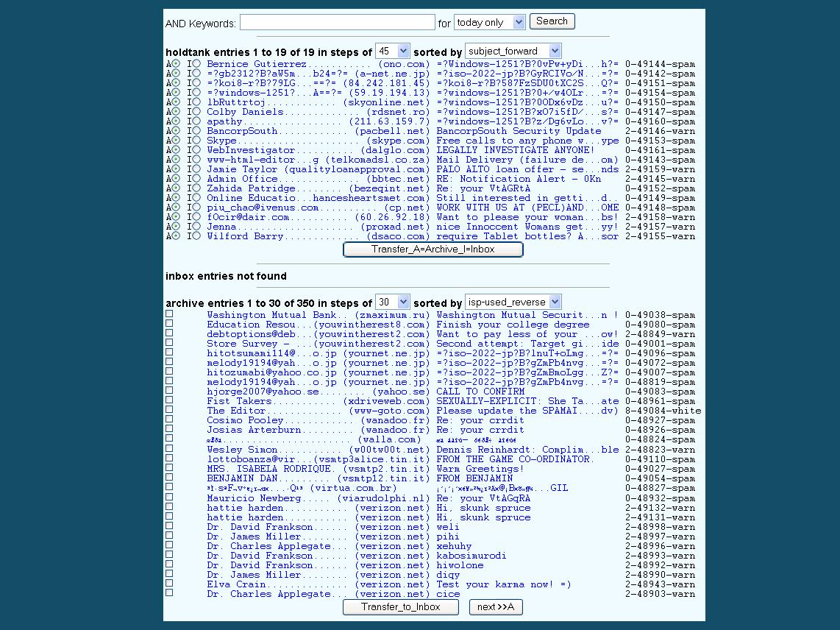Check the Education Resou... archive entry checkbox
This screenshot has width=840, height=630.
(x=169, y=323)
